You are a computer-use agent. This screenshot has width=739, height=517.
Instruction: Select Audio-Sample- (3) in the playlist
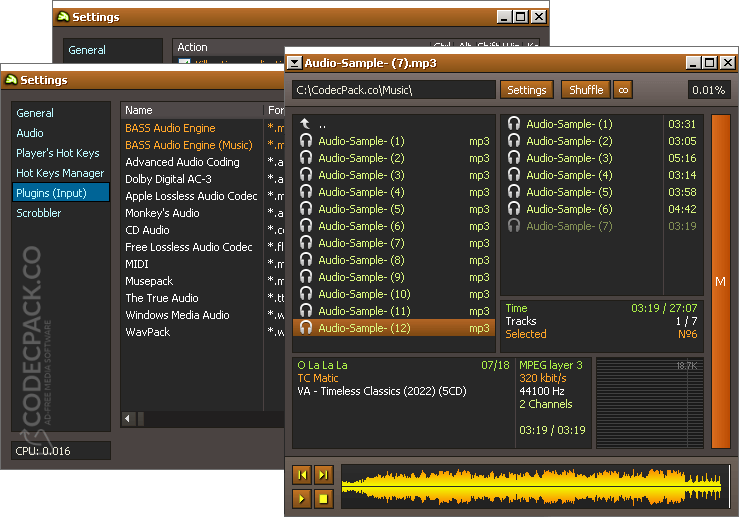569,158
